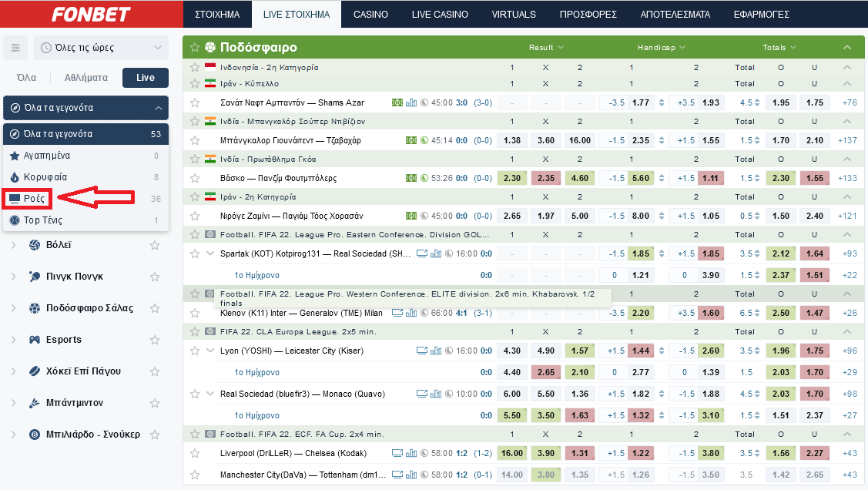This screenshot has height=490, width=868.
Task: Show +137 more markets for Μπάνγκαλορ match
Action: [x=847, y=140]
